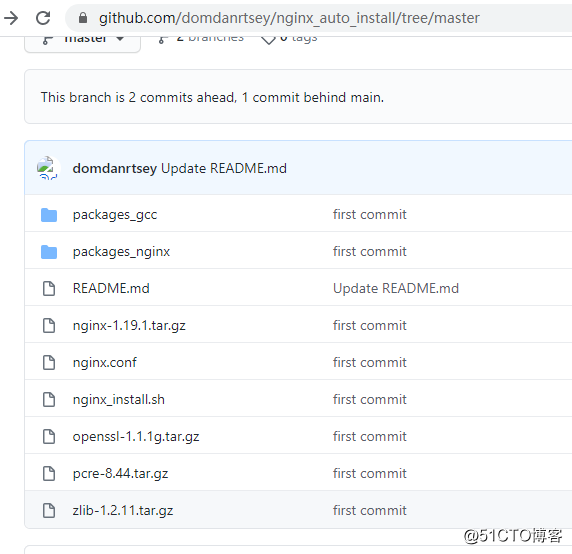Open first commit link in openssl-1.1.1g.tar.gz row

point(370,436)
